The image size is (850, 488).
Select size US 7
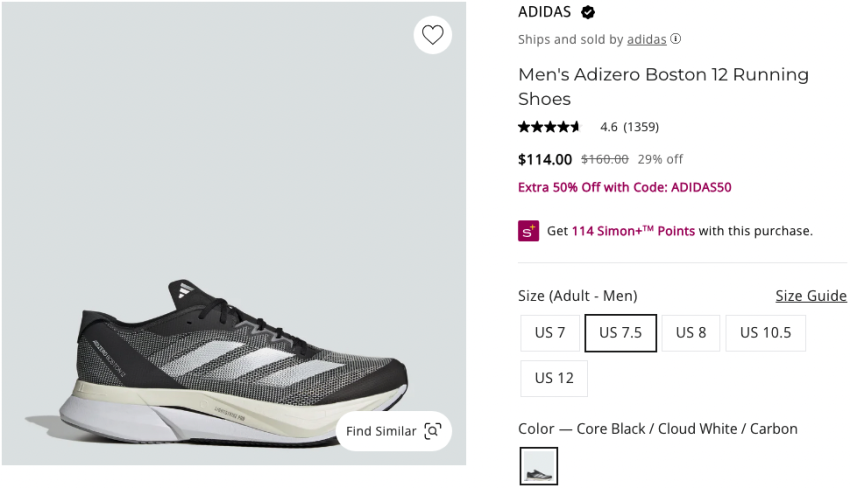coord(549,333)
